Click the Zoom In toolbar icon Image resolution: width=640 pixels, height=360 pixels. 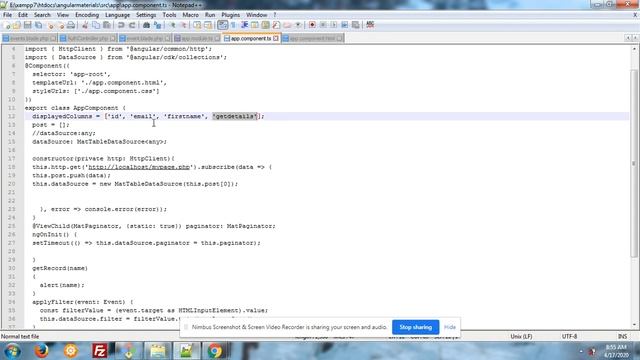click(173, 25)
